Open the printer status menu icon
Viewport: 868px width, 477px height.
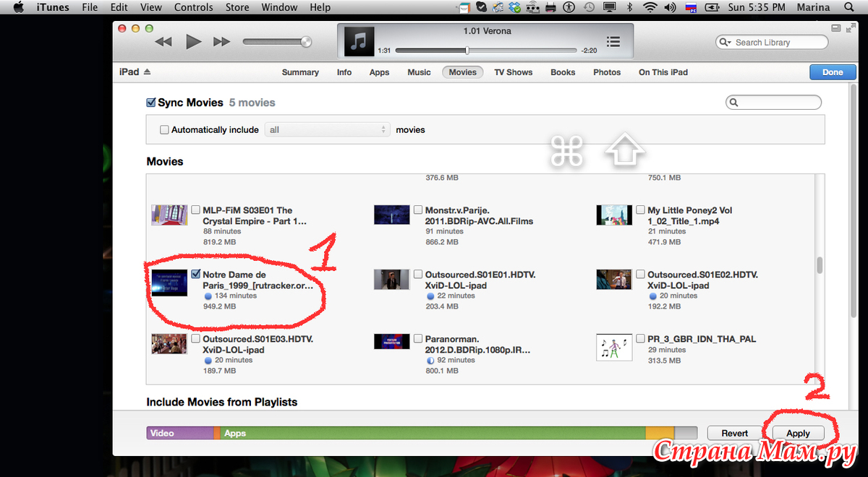(551, 8)
